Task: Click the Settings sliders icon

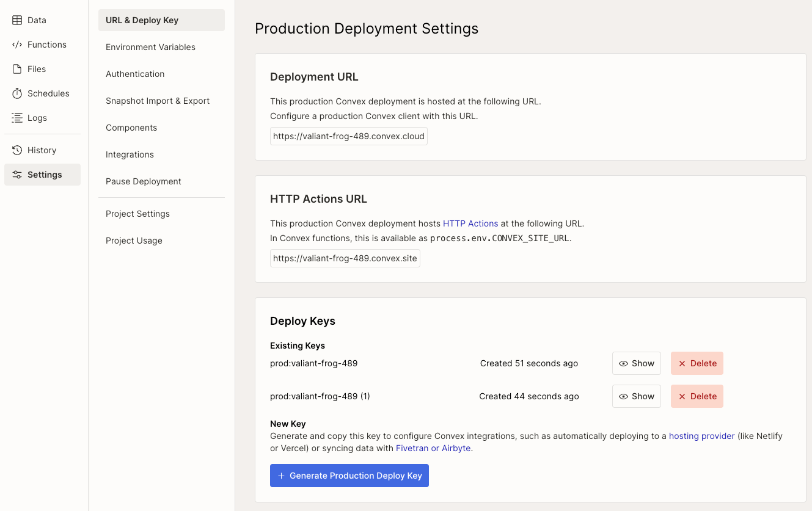Action: point(17,175)
